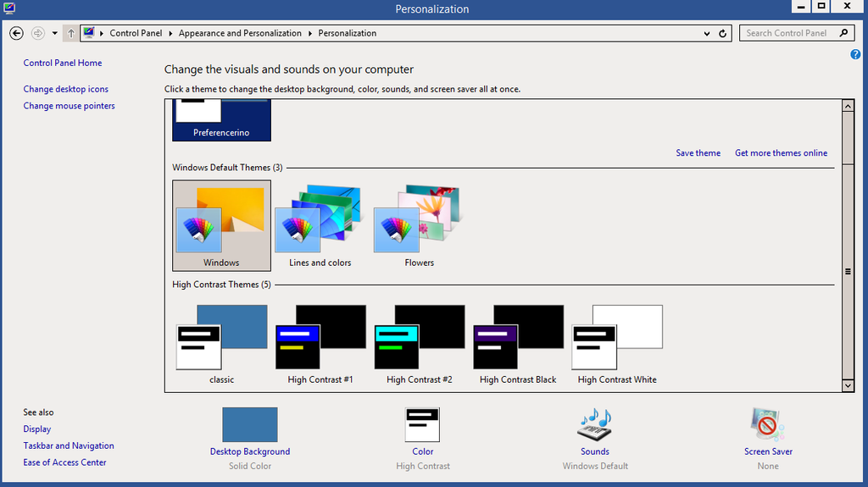Expand the arrow after Appearance and Personalization

[x=310, y=33]
